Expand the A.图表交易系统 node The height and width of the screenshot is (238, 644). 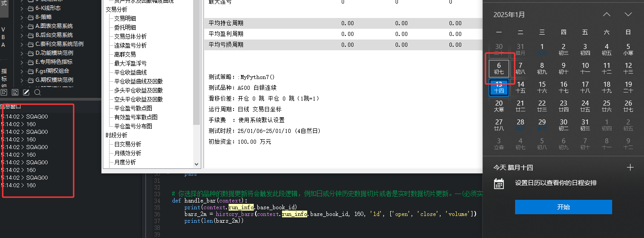[x=22, y=26]
